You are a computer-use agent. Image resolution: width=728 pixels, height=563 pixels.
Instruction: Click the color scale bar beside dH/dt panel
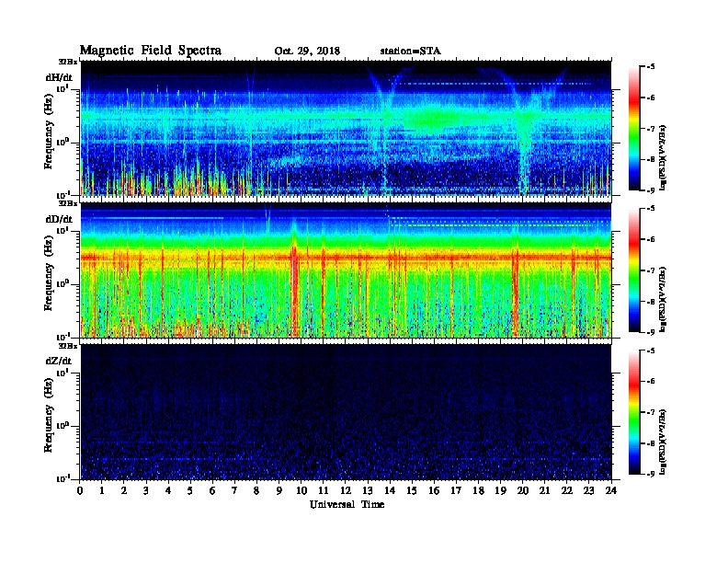[634, 128]
